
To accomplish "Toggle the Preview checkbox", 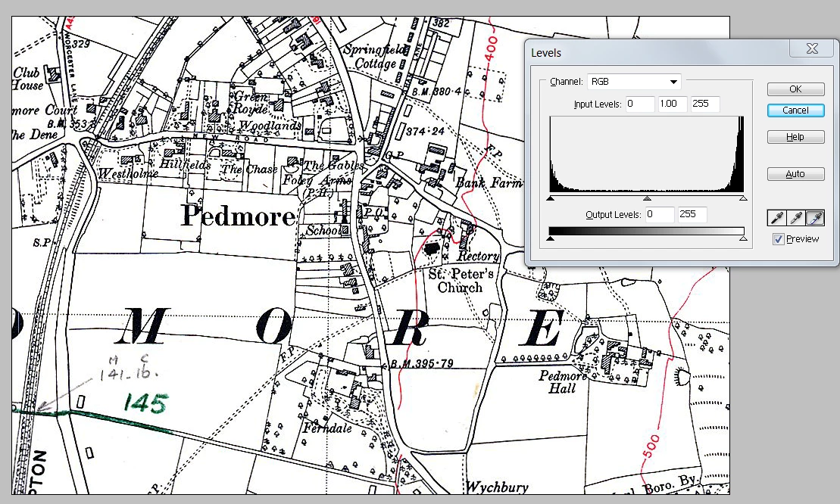I will point(779,239).
